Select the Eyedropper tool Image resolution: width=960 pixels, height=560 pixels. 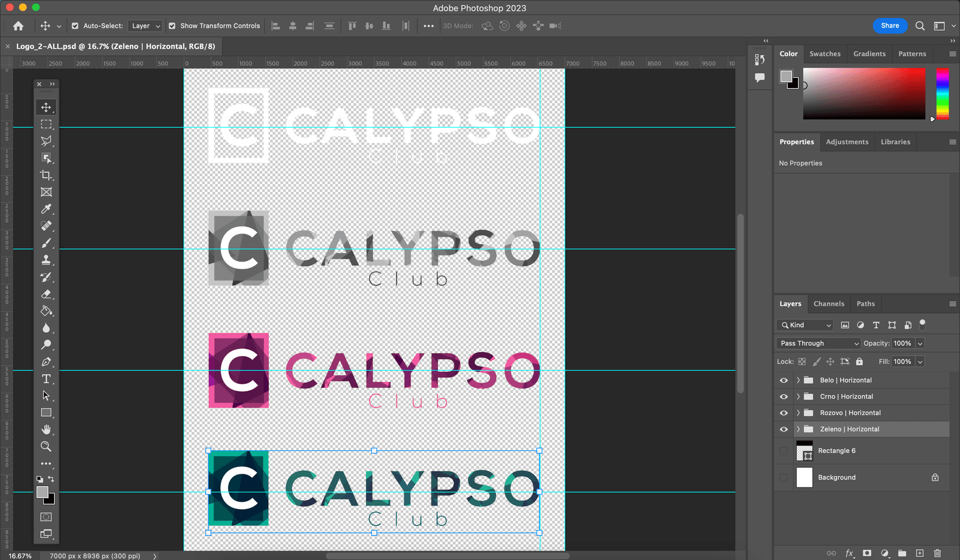[46, 209]
